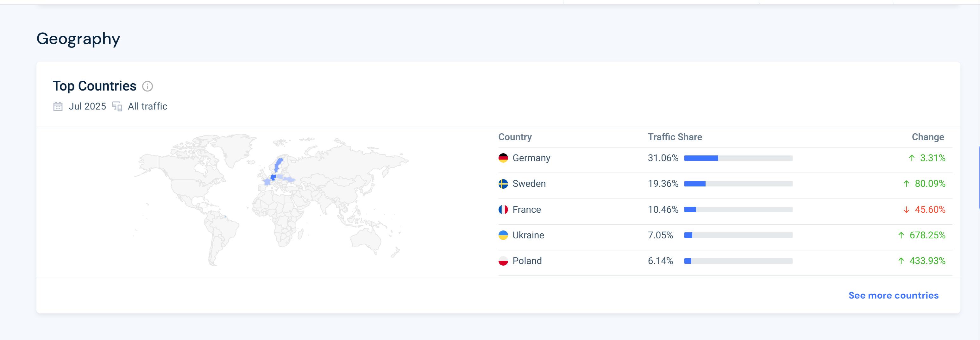Click the Germany flag icon
The width and height of the screenshot is (980, 340).
503,158
